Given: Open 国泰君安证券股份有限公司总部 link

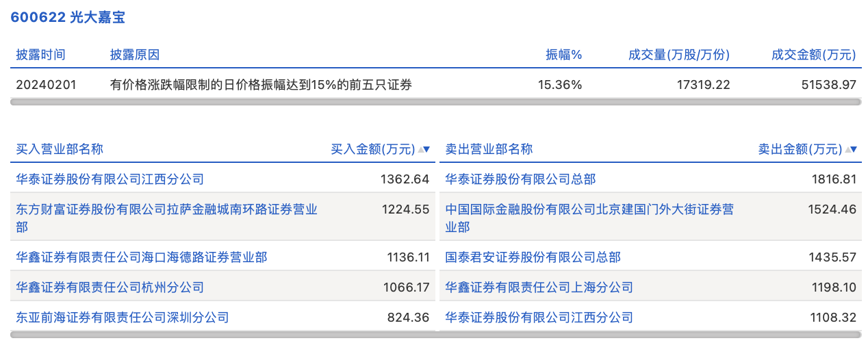Looking at the screenshot, I should [x=533, y=257].
